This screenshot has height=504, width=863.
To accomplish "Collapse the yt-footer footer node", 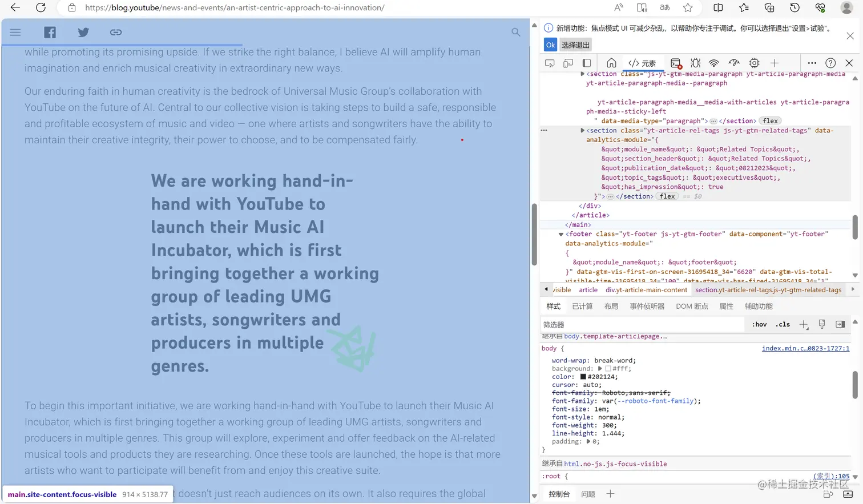I will (x=561, y=234).
